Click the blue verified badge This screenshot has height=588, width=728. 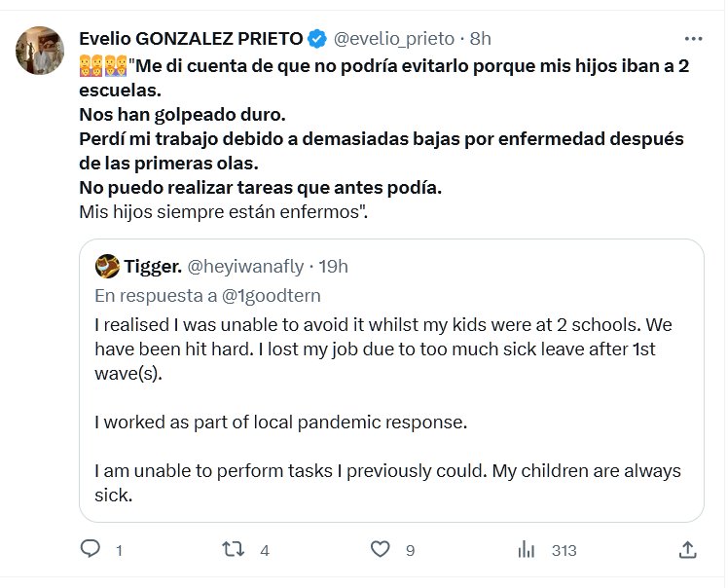click(317, 39)
